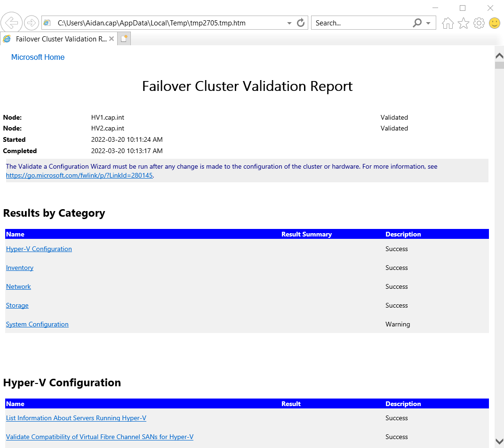Image resolution: width=504 pixels, height=448 pixels.
Task: Click into the Search box
Action: (x=361, y=23)
